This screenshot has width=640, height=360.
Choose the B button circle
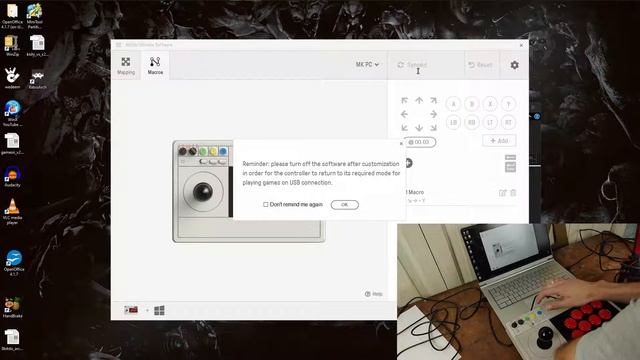[472, 104]
